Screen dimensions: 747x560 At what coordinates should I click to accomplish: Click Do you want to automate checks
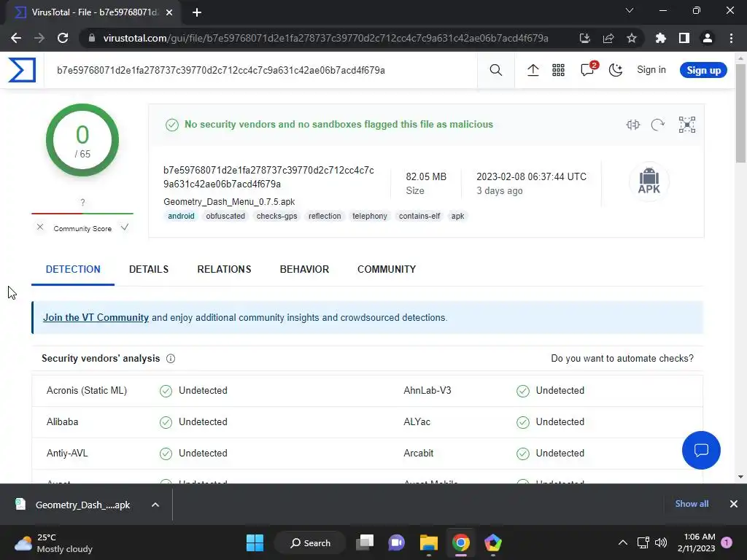click(622, 359)
